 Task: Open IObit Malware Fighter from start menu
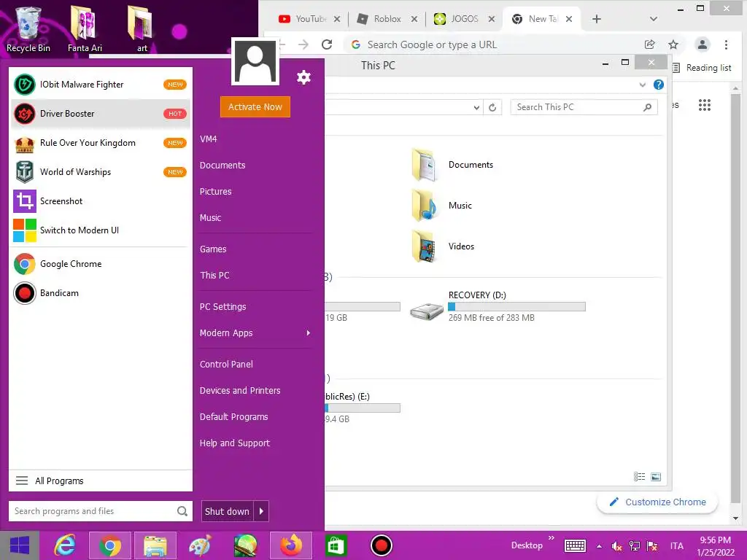[x=100, y=85]
